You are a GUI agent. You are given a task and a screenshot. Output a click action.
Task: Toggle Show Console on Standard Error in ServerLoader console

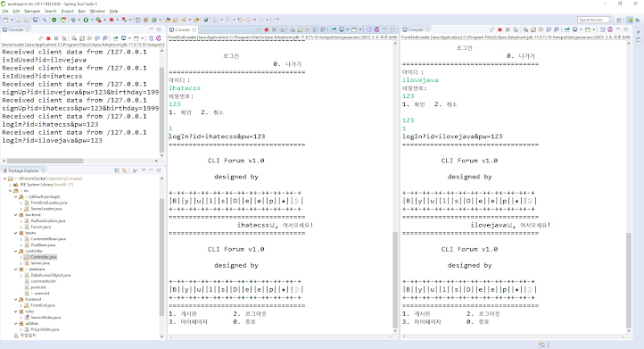pos(104,38)
